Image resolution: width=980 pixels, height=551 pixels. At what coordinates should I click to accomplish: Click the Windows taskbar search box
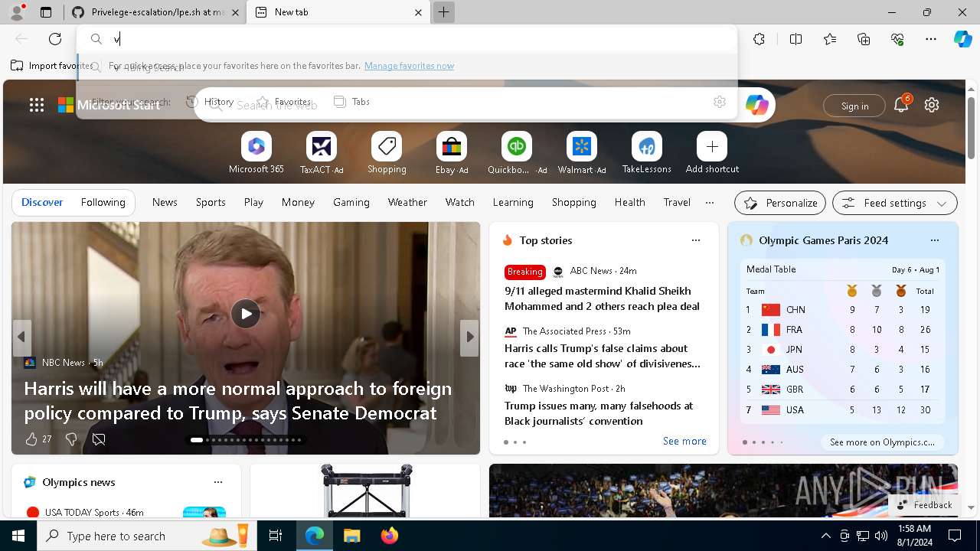pos(145,536)
